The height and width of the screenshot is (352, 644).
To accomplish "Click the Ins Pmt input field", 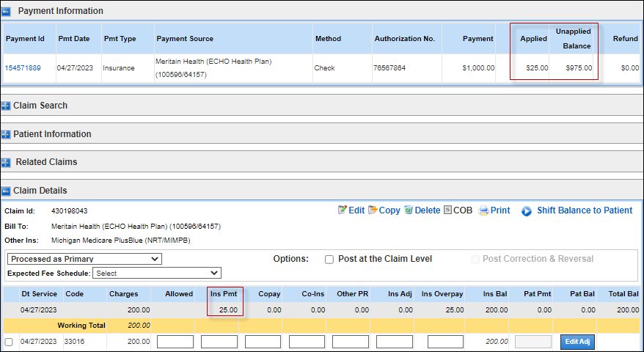I will point(219,342).
